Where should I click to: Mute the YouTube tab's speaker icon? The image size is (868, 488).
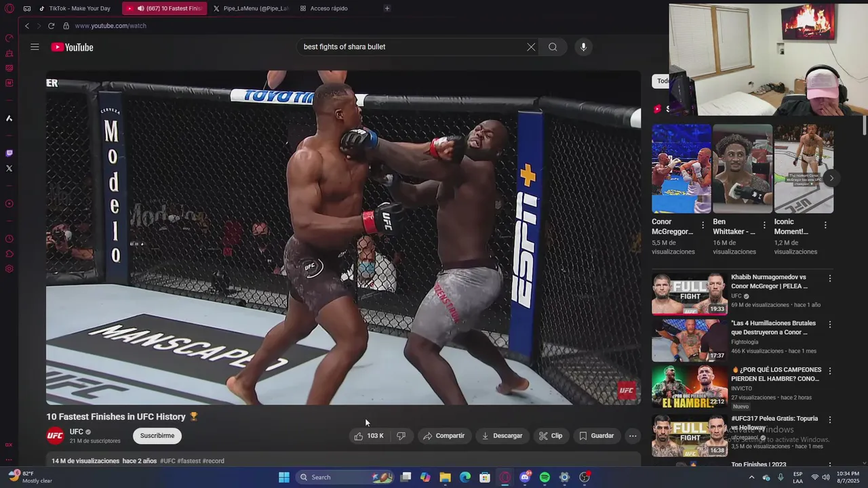pyautogui.click(x=140, y=9)
